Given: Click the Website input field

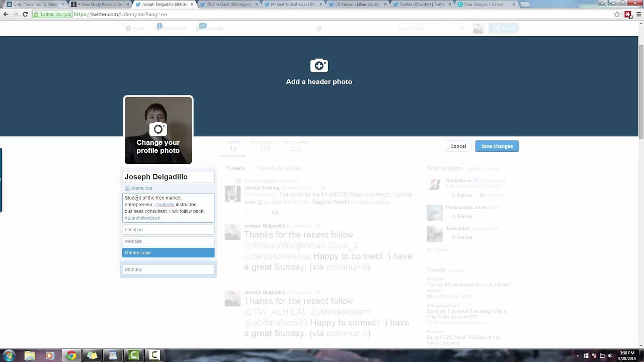Looking at the screenshot, I should [x=168, y=241].
